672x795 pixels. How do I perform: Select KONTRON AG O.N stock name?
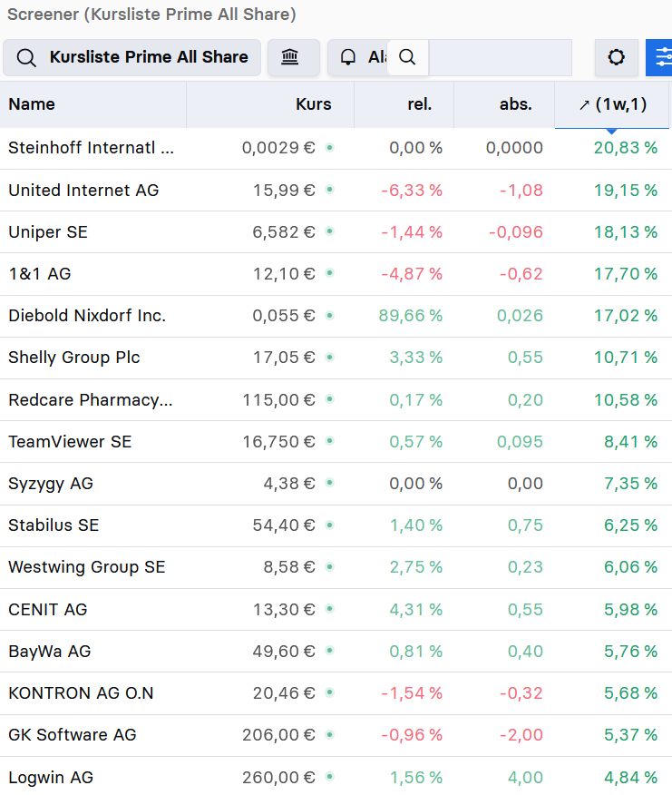click(81, 693)
